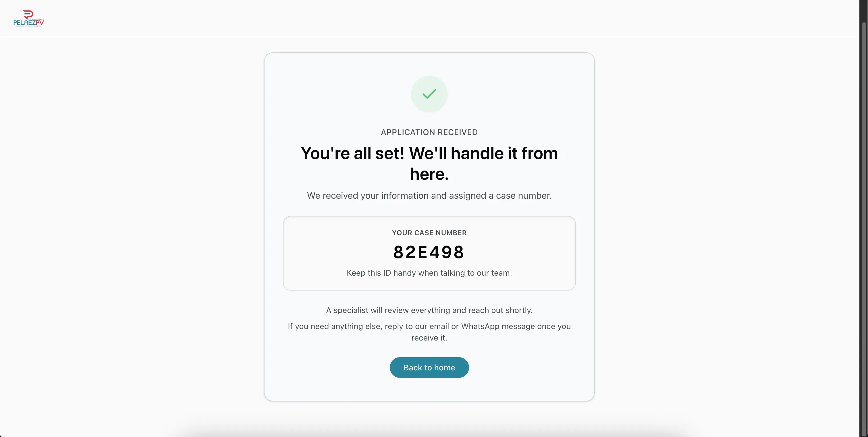Select the case number 82E498
The image size is (868, 437).
coord(429,252)
